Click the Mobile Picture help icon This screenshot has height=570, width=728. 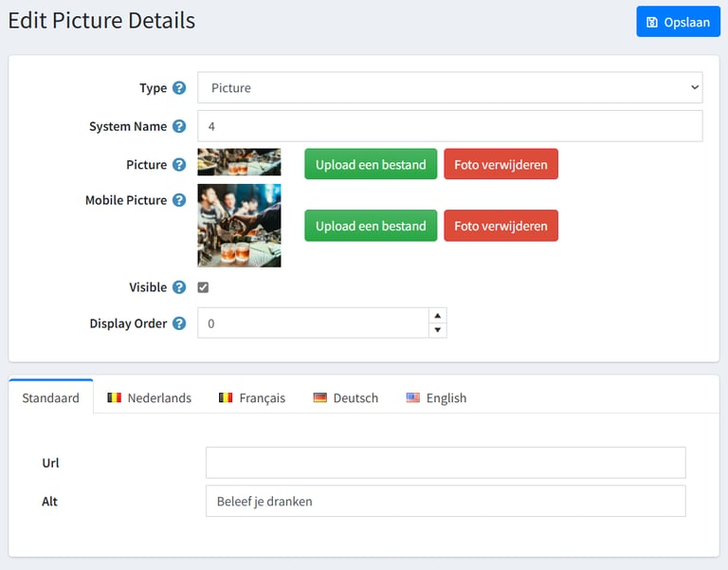click(x=178, y=200)
